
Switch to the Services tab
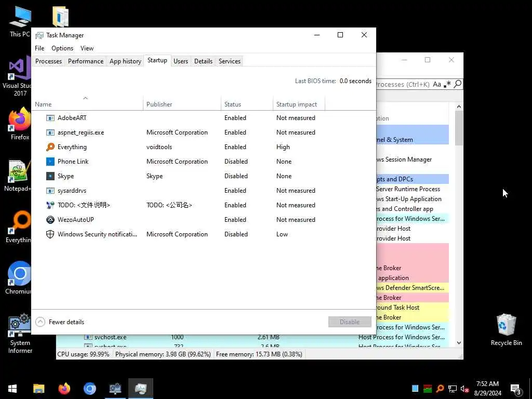(x=229, y=61)
